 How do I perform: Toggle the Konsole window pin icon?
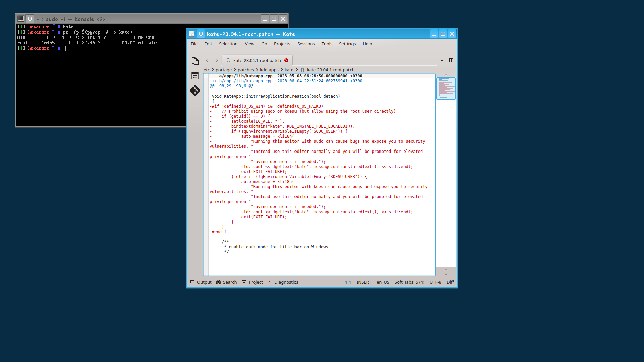click(30, 19)
